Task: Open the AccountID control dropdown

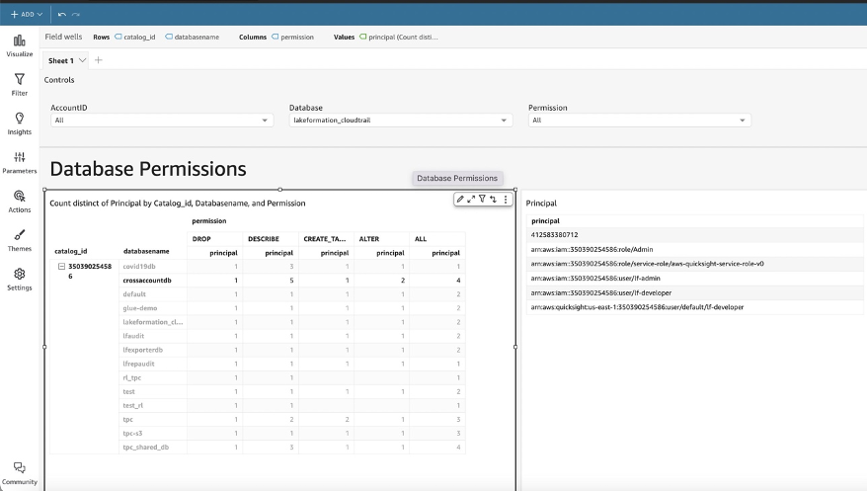Action: pos(162,121)
